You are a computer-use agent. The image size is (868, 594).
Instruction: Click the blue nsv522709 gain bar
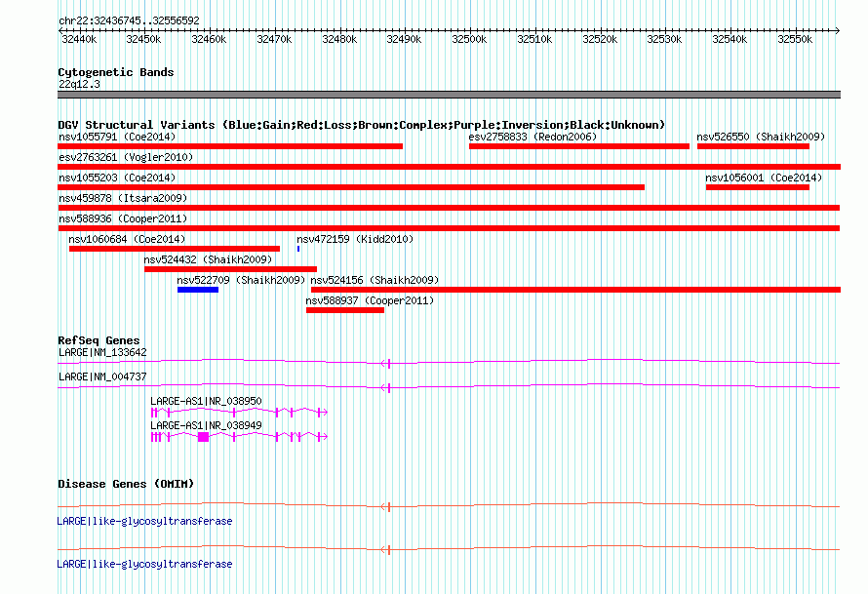tap(198, 290)
